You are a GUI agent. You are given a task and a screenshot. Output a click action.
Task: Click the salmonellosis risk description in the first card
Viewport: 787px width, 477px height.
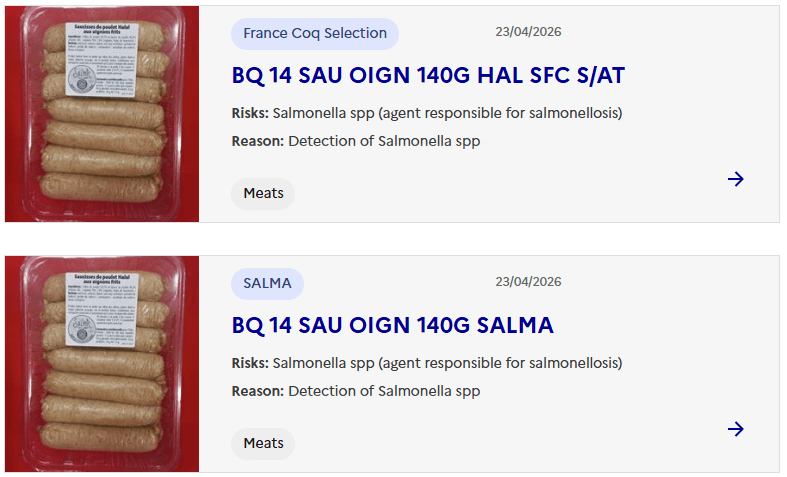[447, 113]
